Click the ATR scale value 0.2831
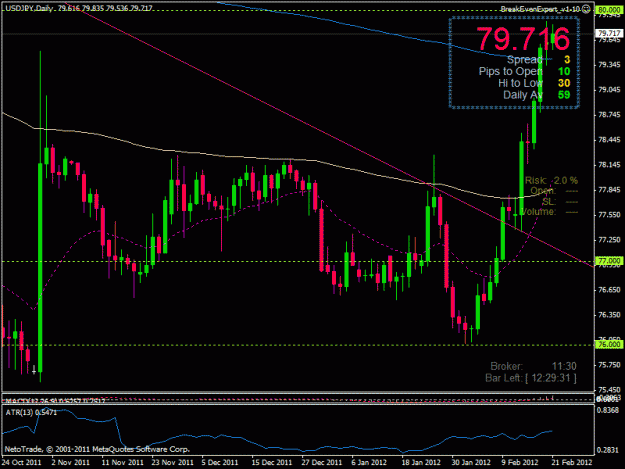 click(x=609, y=450)
